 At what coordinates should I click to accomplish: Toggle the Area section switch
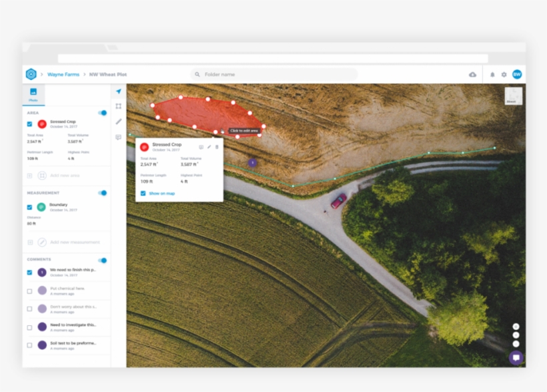click(x=103, y=113)
